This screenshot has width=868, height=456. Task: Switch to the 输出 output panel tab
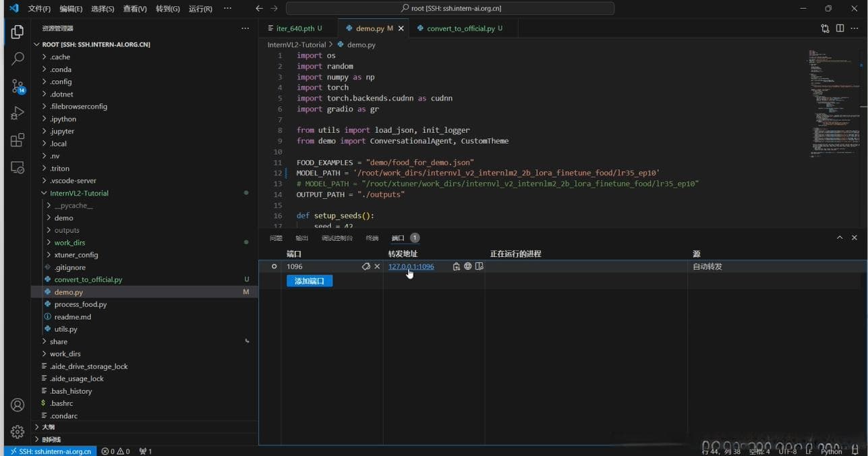point(301,238)
